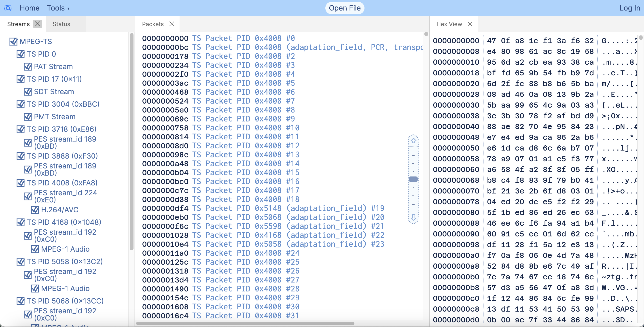Close the Streams panel with its X icon
Image resolution: width=644 pixels, height=327 pixels.
pos(38,24)
